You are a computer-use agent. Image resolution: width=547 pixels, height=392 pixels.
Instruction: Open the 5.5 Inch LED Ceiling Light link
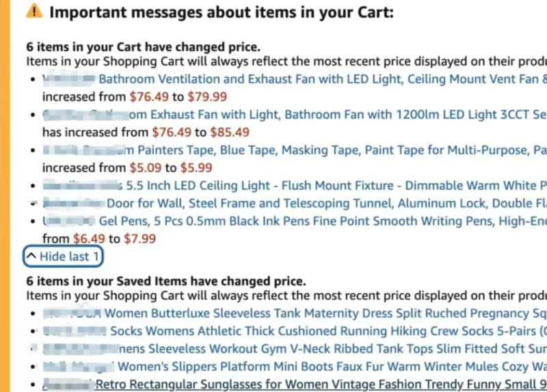[x=328, y=186]
